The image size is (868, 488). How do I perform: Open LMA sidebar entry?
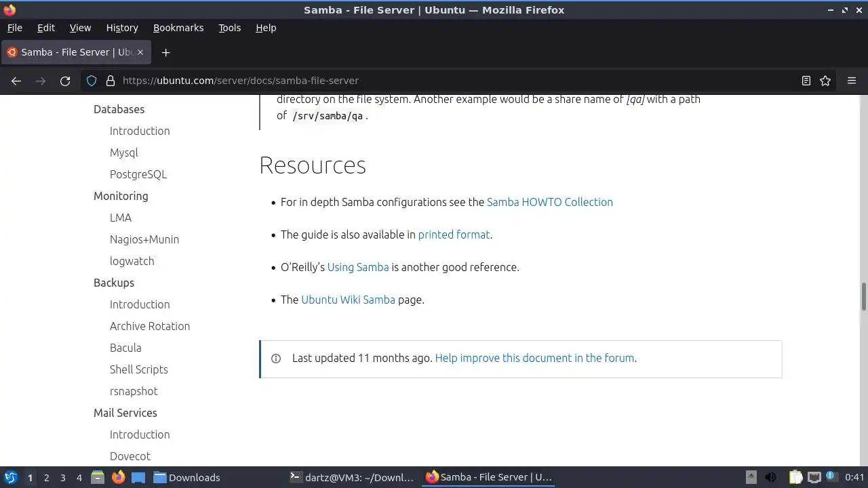(121, 218)
